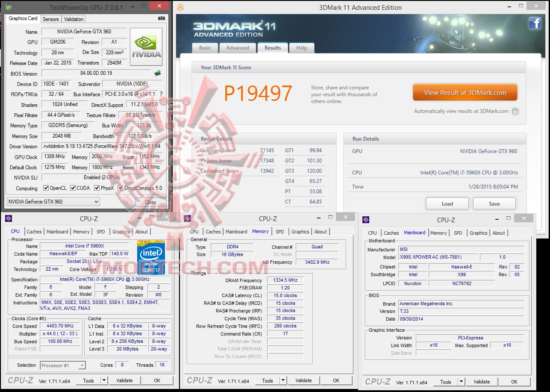
Task: Click Validate in the CPU-Z CPU window
Action: [x=124, y=380]
